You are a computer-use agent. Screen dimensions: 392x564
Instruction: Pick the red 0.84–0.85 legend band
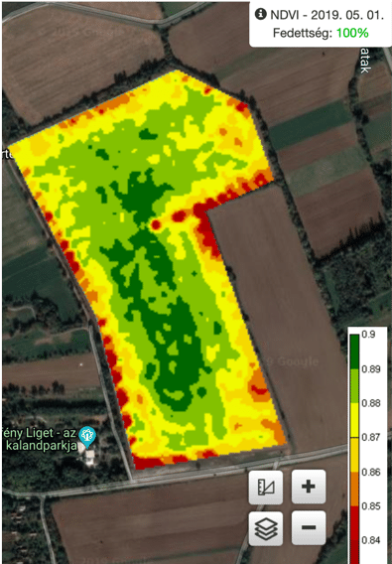click(x=354, y=522)
